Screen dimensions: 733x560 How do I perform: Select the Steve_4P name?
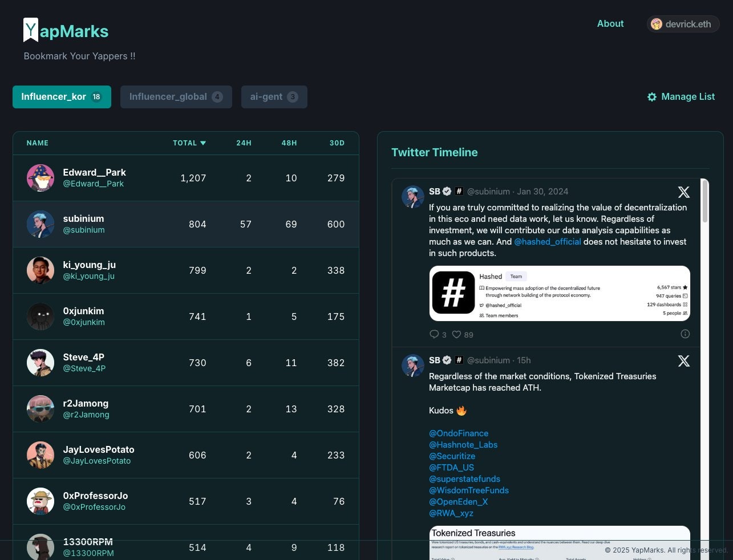point(84,357)
